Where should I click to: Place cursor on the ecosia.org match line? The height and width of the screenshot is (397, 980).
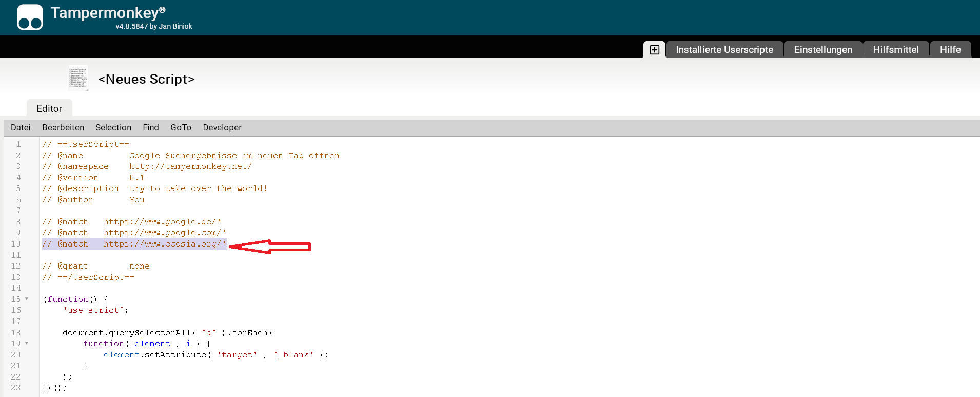point(164,244)
